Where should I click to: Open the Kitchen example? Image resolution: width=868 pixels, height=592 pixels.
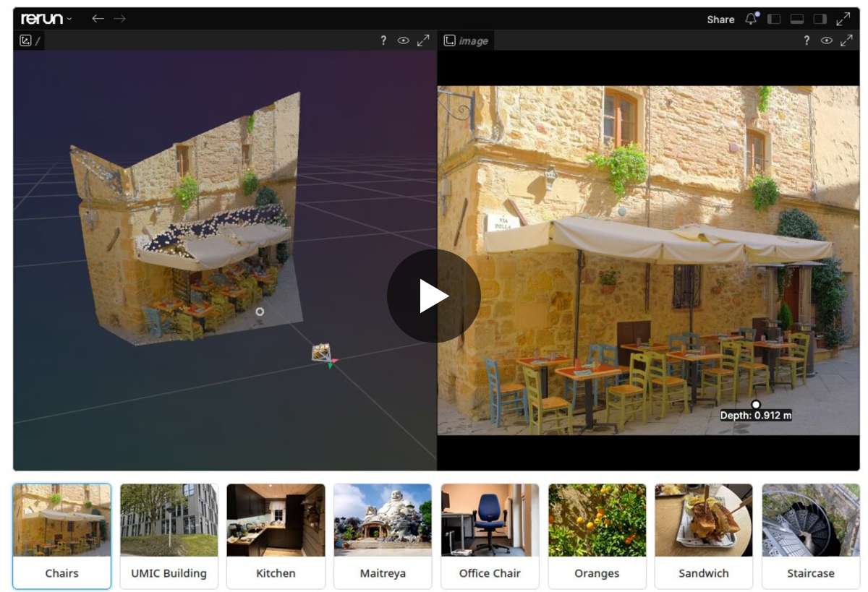pos(276,536)
